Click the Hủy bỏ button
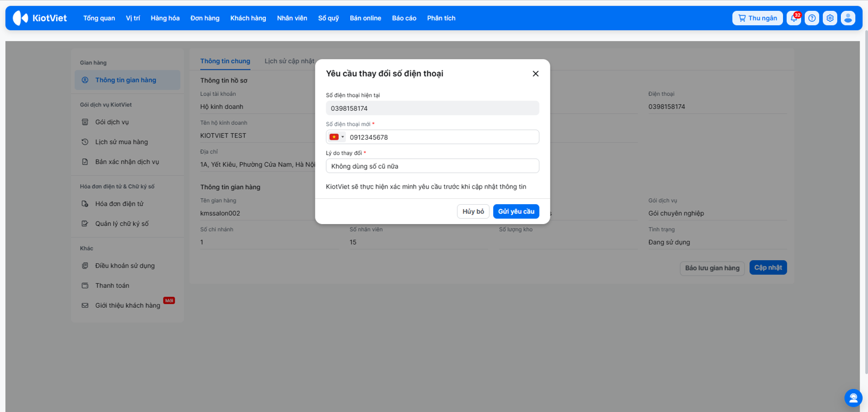This screenshot has width=868, height=412. (x=473, y=211)
